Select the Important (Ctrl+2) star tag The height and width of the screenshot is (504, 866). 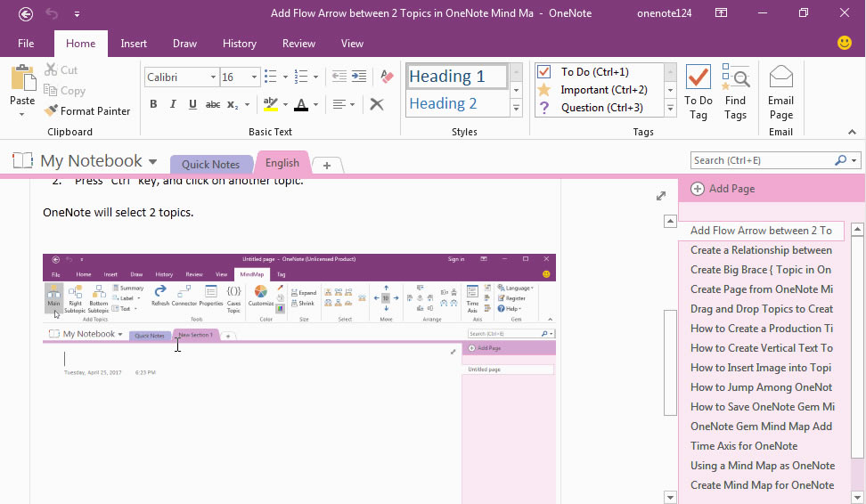(544, 90)
